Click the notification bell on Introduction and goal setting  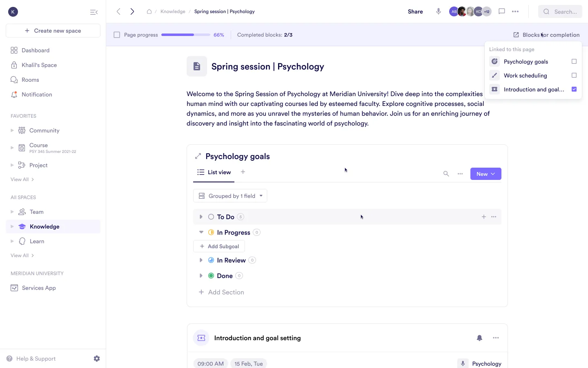pos(479,338)
